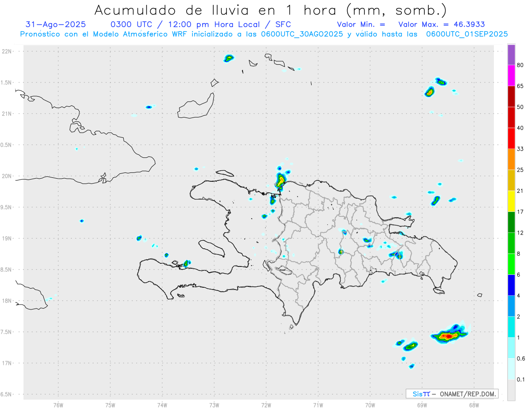
Task: Click the magenta legend swatch between 65 and 80
Action: tap(511, 76)
